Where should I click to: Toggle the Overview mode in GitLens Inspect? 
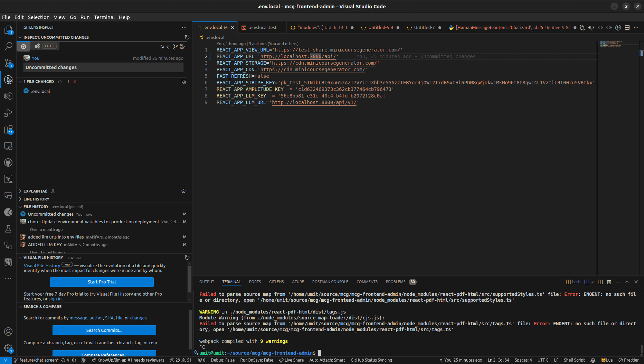click(x=23, y=46)
